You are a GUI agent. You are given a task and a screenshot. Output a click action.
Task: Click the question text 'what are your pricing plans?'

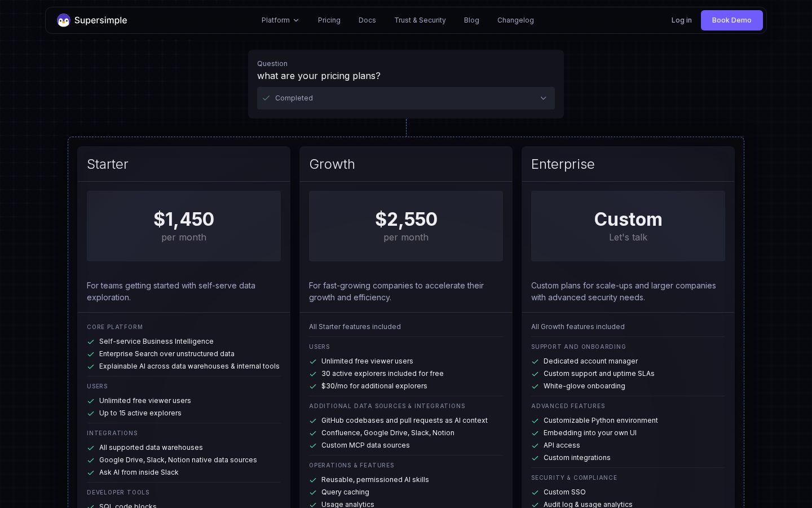coord(319,76)
